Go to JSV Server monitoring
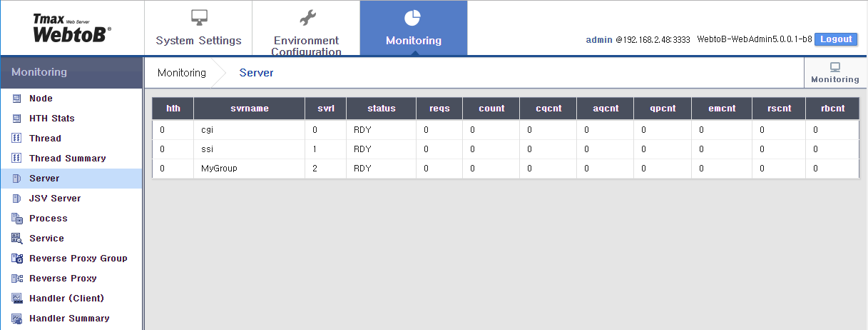Image resolution: width=868 pixels, height=330 pixels. [x=71, y=199]
